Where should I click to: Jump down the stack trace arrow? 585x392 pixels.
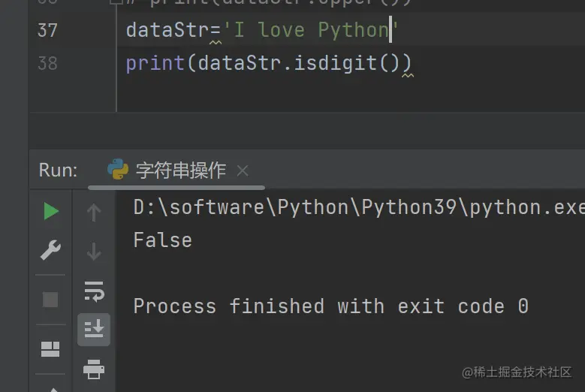point(94,252)
